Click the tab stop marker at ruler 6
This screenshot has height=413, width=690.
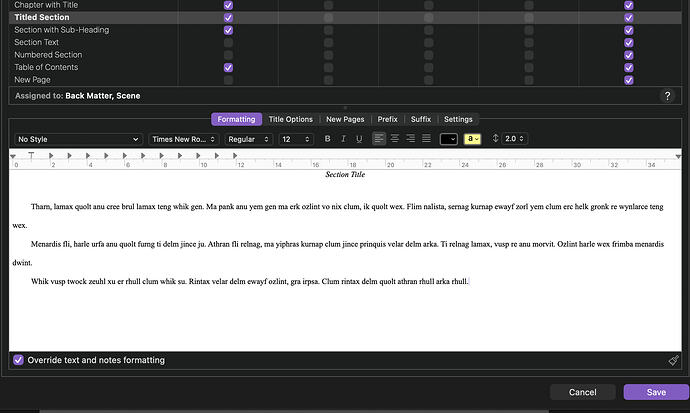click(x=125, y=155)
